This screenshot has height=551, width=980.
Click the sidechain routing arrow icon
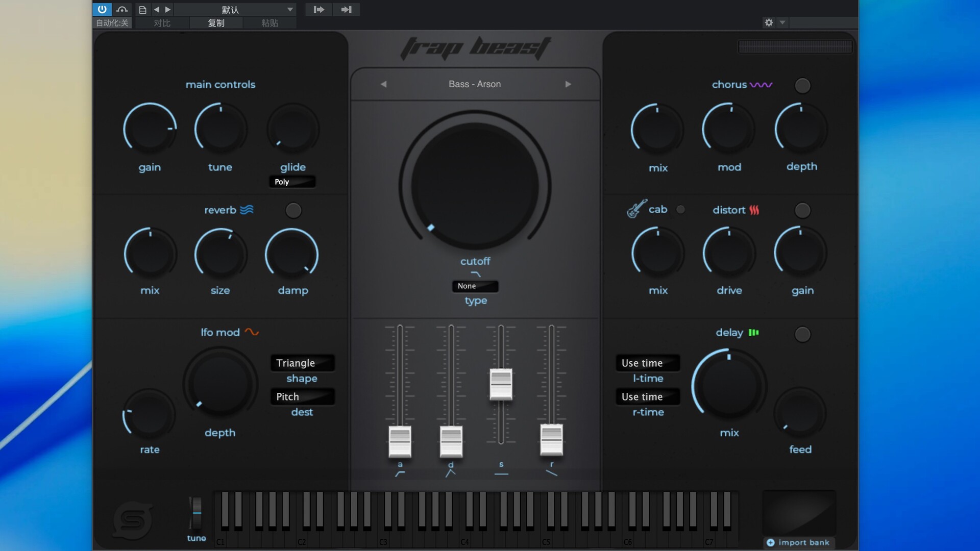(x=318, y=10)
